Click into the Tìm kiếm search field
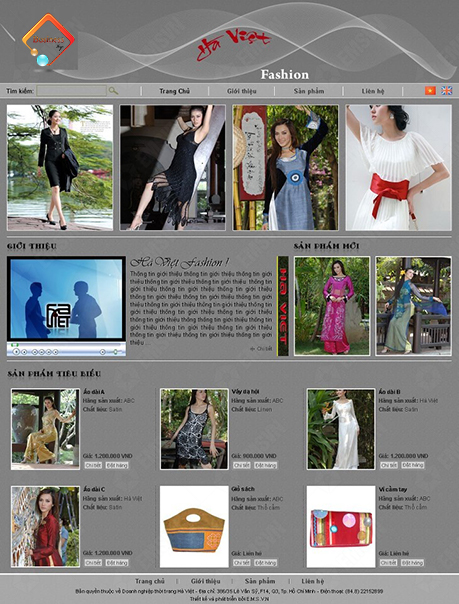The image size is (459, 604). click(72, 91)
